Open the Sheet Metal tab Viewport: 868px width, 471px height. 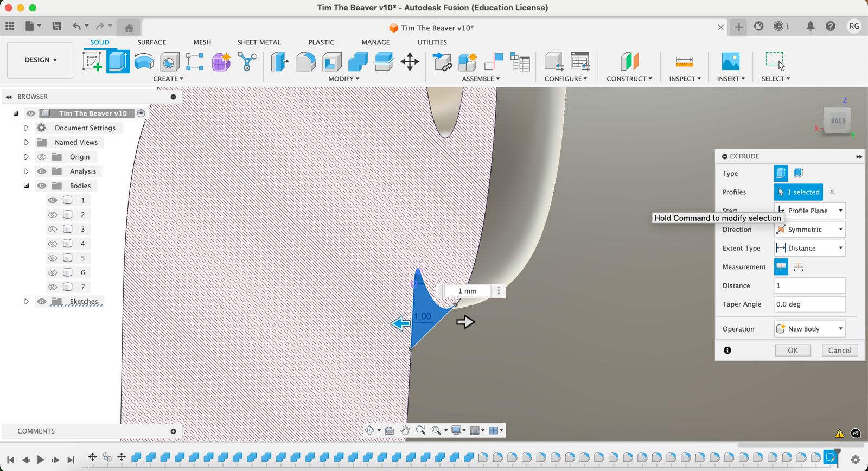(259, 42)
